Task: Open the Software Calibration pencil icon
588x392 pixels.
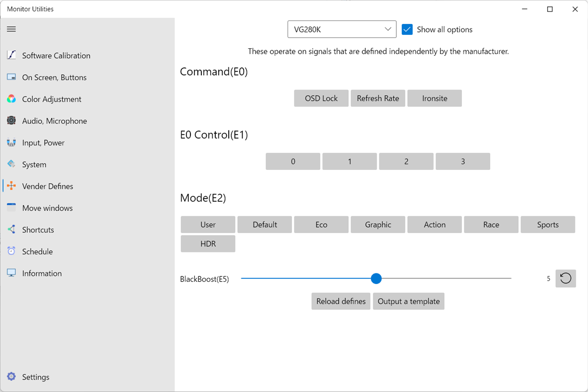Action: point(11,55)
